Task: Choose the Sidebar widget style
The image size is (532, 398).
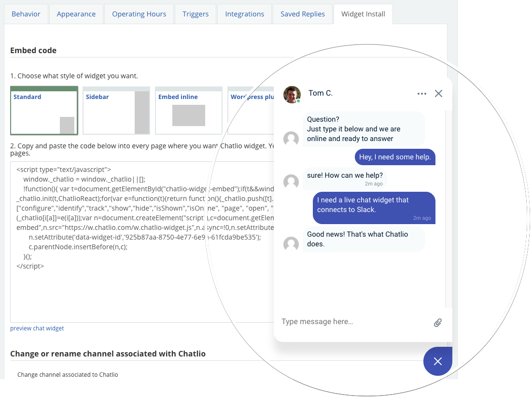Action: (x=116, y=111)
